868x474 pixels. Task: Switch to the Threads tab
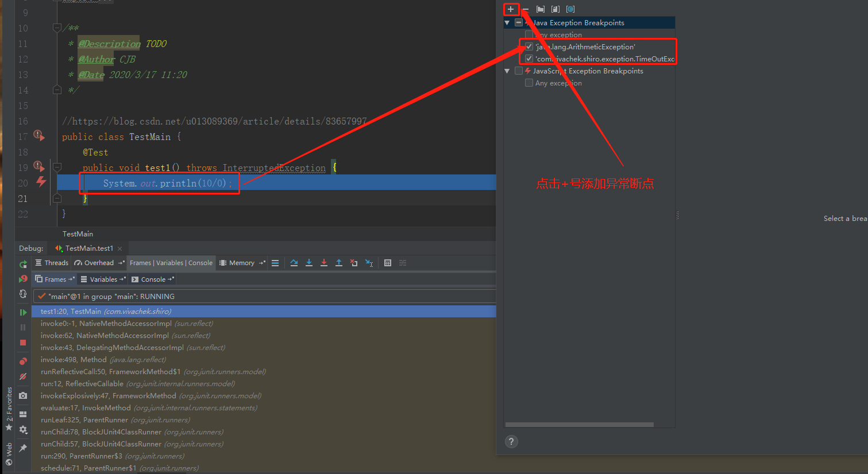(51, 263)
